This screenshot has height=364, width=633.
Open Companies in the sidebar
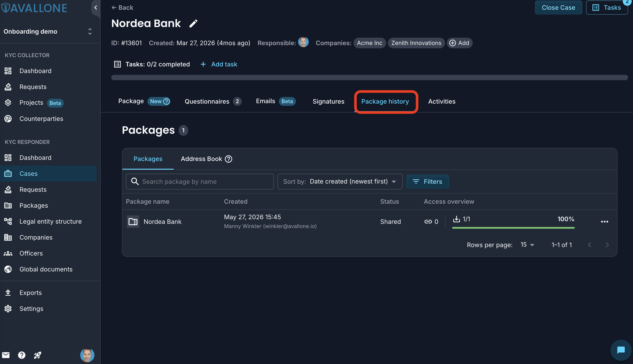click(x=48, y=237)
